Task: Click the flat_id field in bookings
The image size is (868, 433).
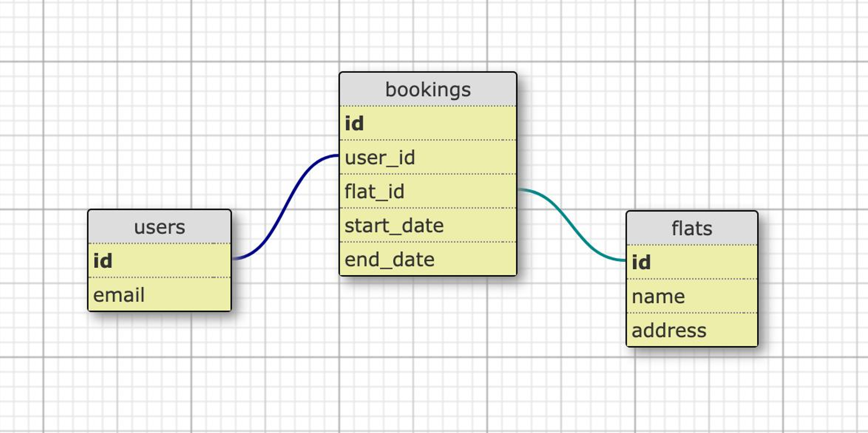Action: [x=428, y=191]
